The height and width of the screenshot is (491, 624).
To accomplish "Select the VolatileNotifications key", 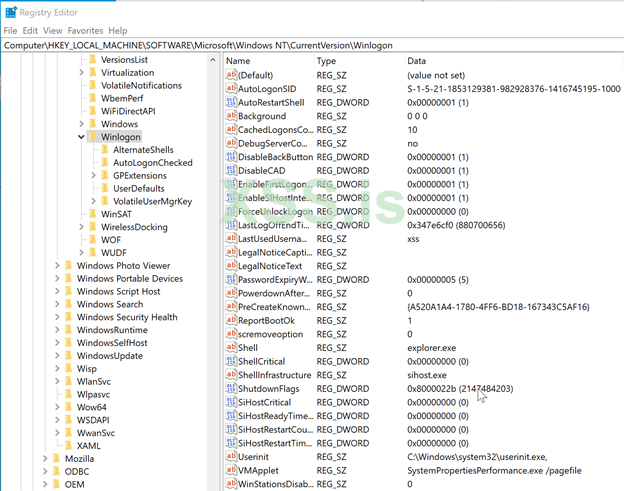I will coord(141,86).
